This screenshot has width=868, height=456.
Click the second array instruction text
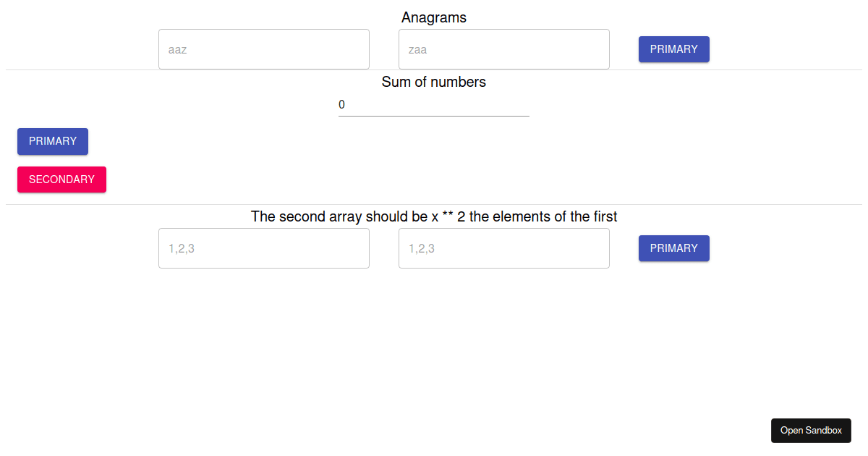click(x=433, y=216)
